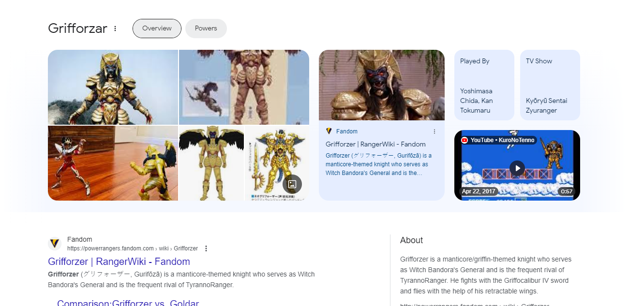
Task: Click the powerrangers.fandom.com URL breadcrumb
Action: pos(133,248)
